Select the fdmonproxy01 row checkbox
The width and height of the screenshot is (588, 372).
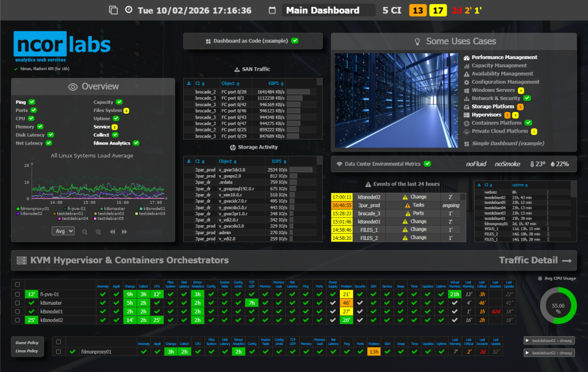57,351
